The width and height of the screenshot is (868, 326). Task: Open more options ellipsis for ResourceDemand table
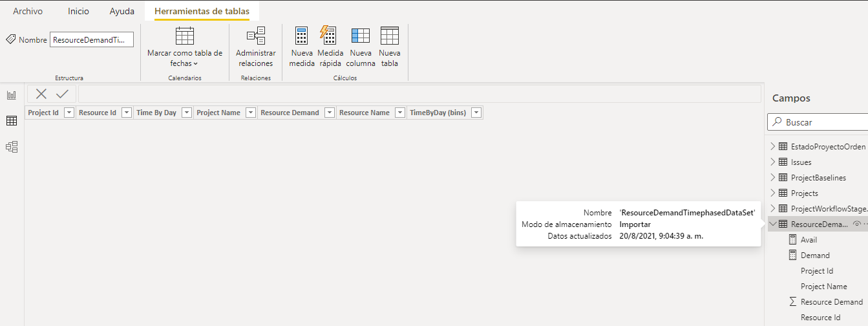865,224
